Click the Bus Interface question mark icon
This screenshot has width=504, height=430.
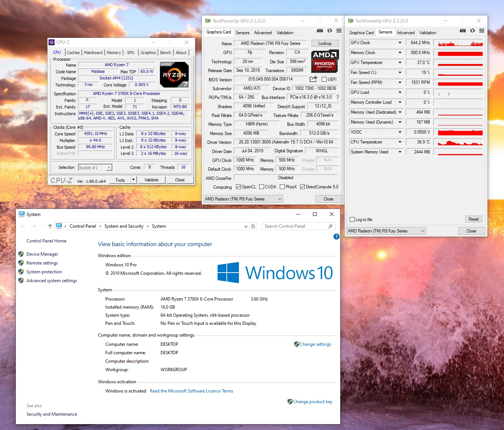pos(338,97)
